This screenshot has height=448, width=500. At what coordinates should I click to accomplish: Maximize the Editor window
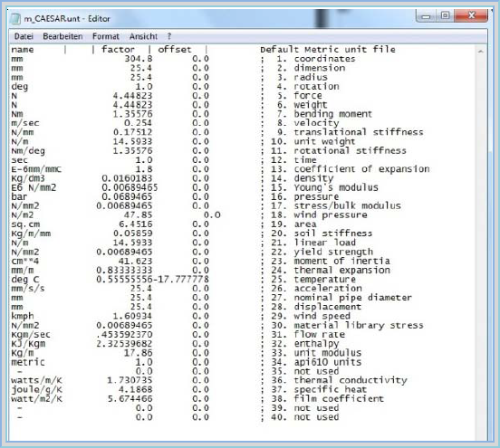coord(445,15)
